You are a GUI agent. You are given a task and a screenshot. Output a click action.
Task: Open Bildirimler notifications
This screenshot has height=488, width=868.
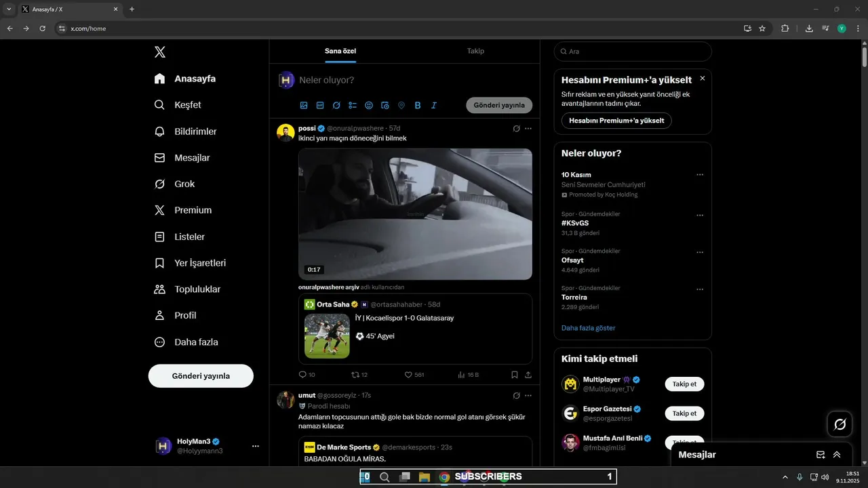click(185, 131)
